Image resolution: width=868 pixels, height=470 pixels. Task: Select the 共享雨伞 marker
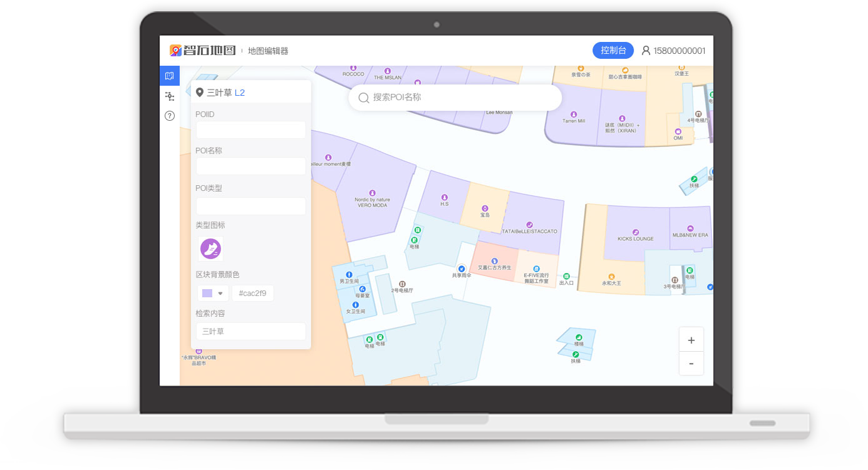click(461, 268)
